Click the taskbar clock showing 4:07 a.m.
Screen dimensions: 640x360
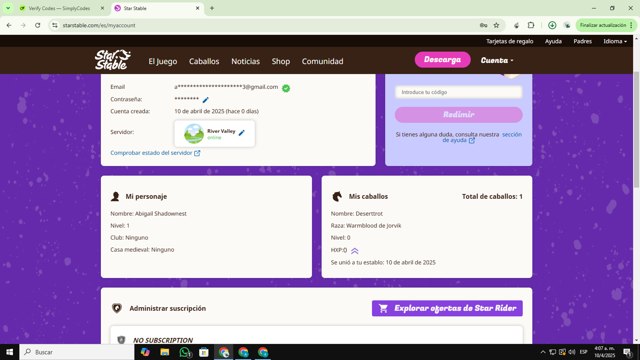tap(604, 352)
